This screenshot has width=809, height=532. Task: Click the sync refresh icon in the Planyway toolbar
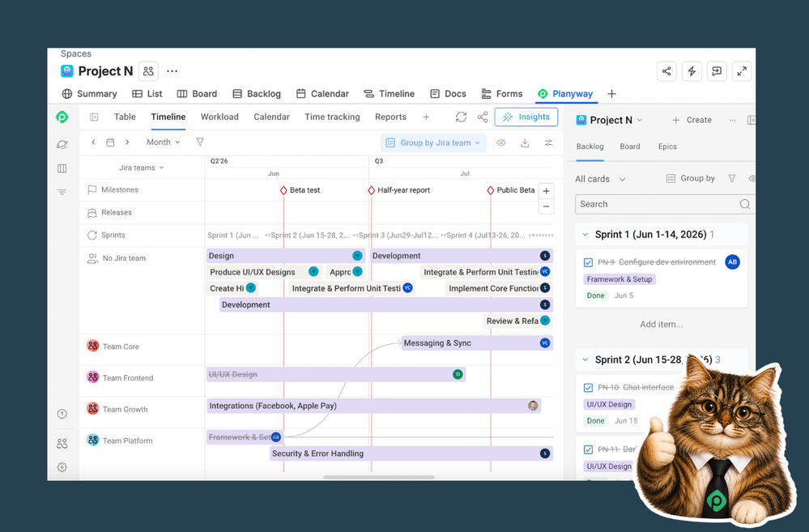tap(462, 117)
